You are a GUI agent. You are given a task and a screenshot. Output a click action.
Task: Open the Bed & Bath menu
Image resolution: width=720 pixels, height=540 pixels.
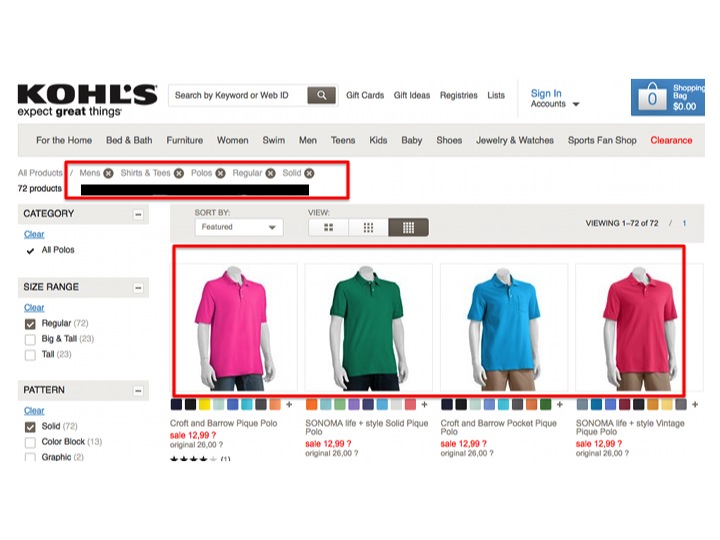coord(129,140)
